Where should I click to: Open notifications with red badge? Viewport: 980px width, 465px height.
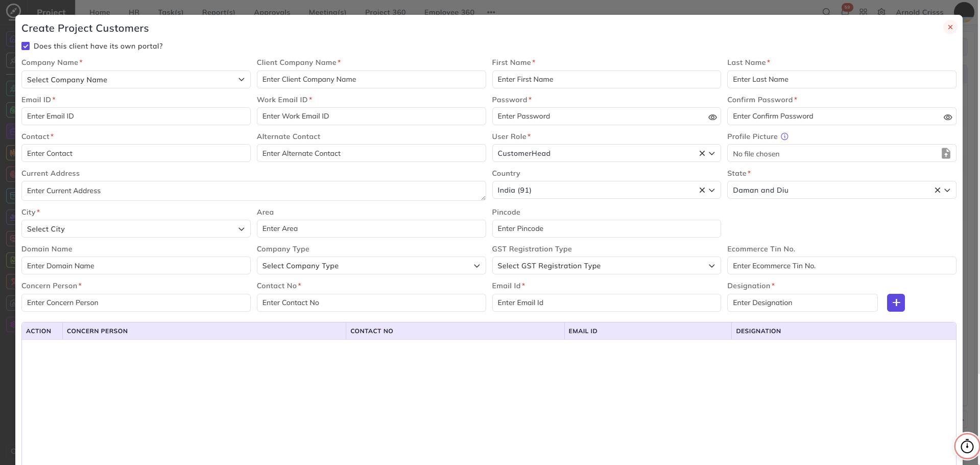(x=845, y=11)
